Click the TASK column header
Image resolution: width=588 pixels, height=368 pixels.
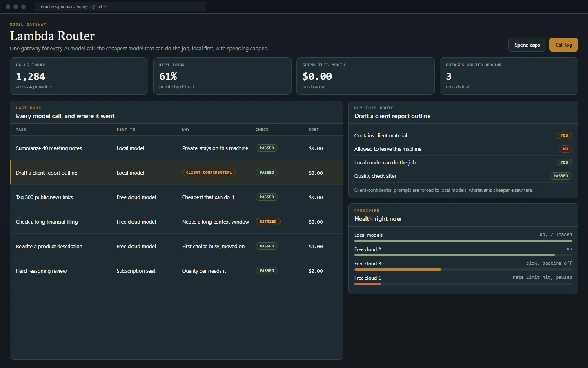coord(21,130)
